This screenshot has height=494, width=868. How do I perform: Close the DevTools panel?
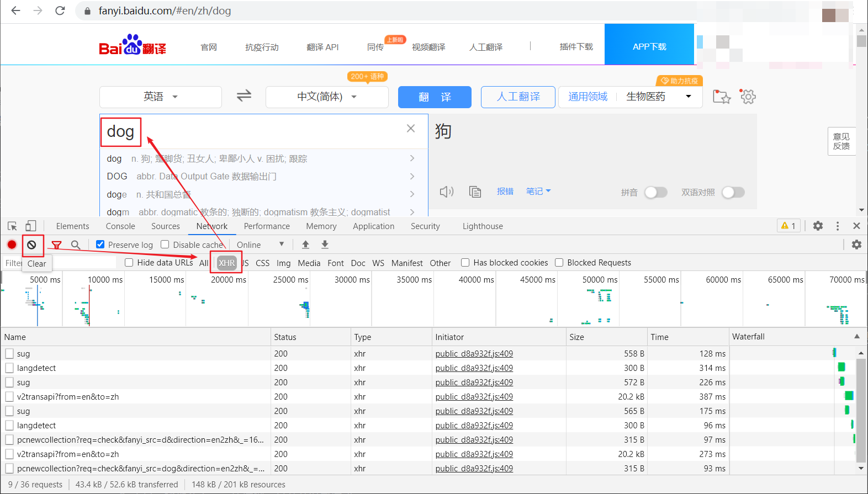(x=856, y=226)
